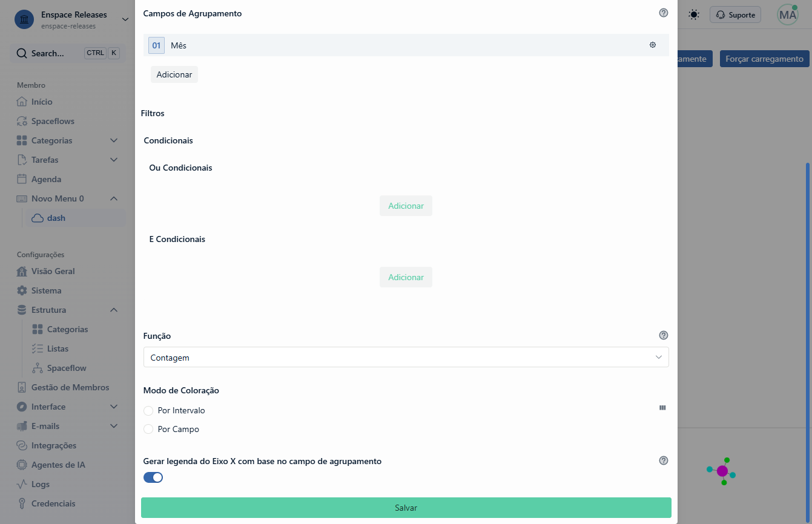Click the help icon next to Função

664,335
